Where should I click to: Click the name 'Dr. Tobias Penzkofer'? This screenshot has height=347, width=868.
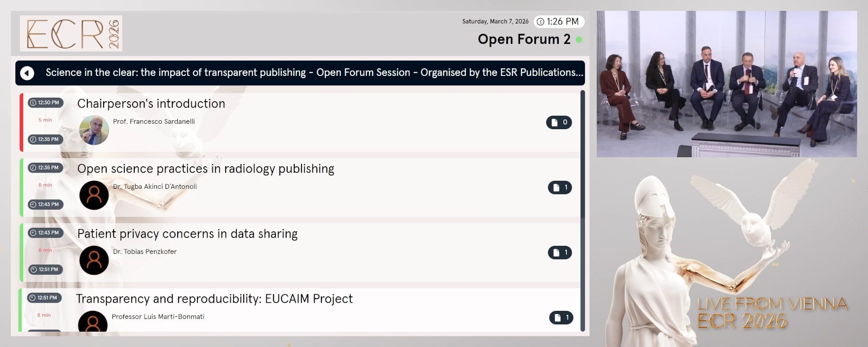tap(145, 252)
